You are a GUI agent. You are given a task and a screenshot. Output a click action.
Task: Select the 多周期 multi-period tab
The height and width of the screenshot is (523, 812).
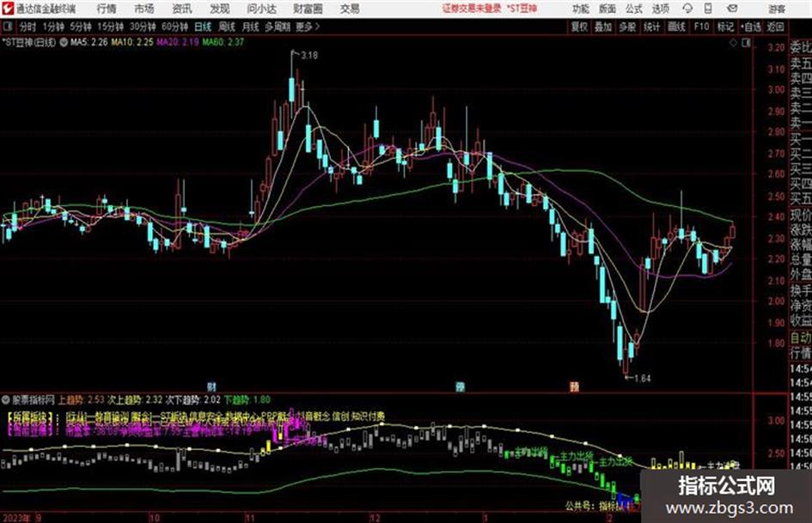278,27
